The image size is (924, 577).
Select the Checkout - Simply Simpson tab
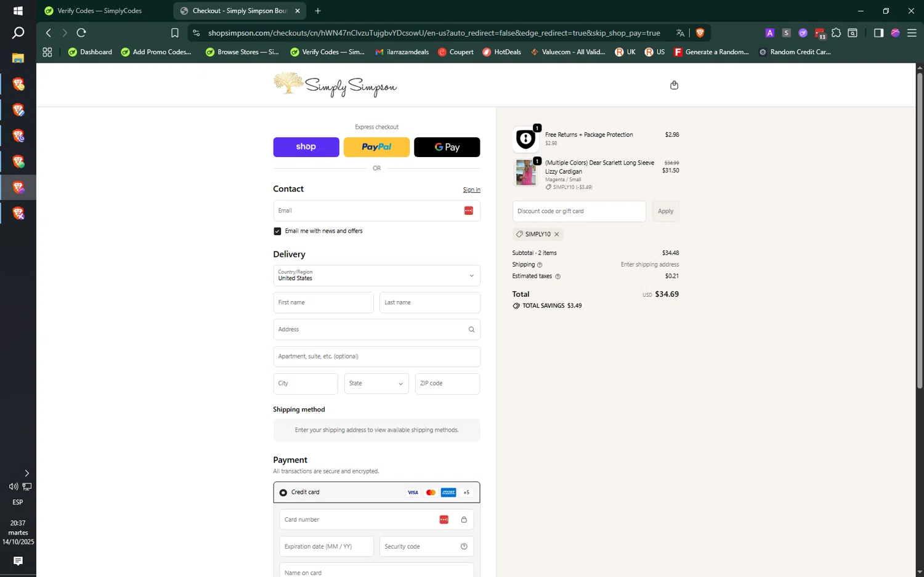coord(240,10)
